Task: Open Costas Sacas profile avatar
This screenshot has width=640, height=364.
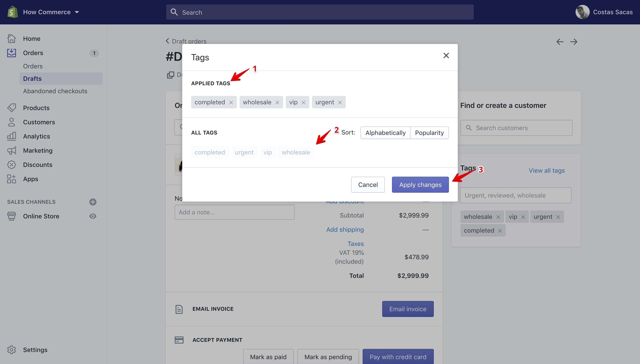Action: [582, 12]
